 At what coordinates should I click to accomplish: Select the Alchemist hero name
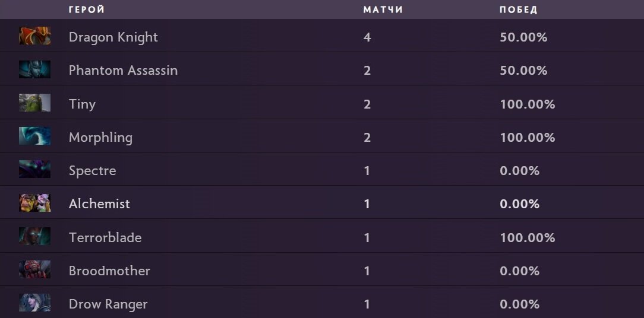coord(99,203)
